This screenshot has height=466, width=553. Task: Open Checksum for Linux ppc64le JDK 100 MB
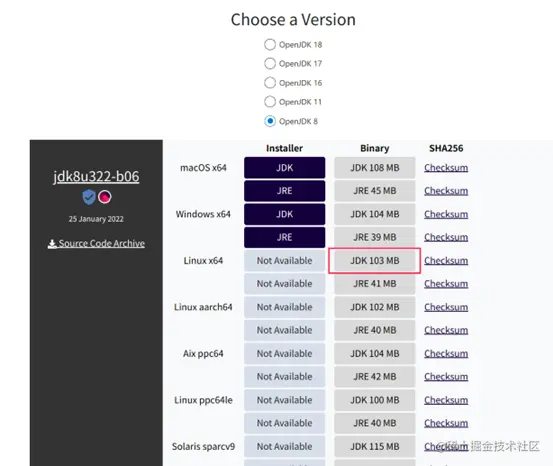click(x=446, y=400)
